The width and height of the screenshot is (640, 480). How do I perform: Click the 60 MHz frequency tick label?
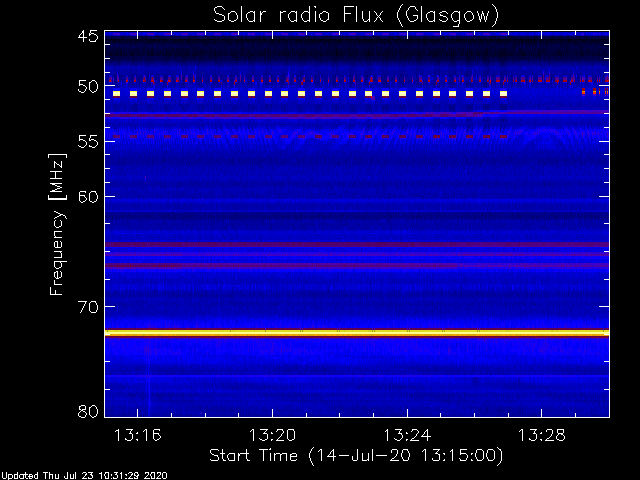(87, 196)
